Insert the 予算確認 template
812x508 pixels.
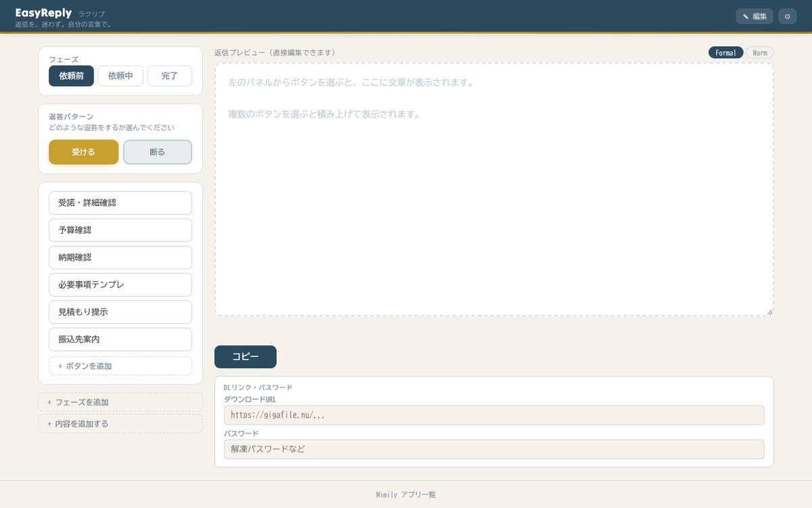[x=120, y=230]
